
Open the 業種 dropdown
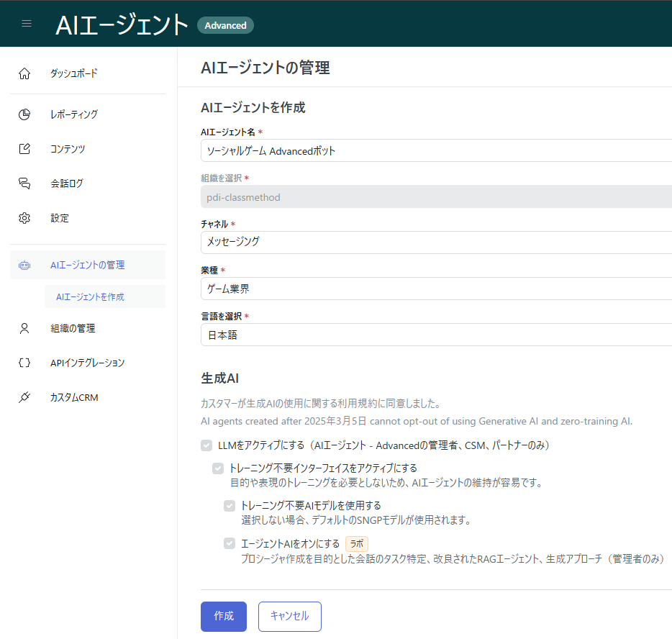432,289
